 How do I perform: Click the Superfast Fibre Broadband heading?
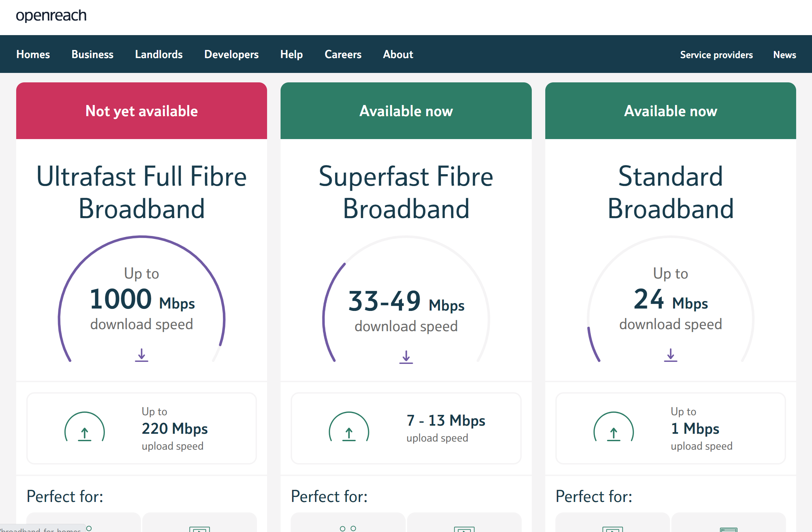pos(406,192)
